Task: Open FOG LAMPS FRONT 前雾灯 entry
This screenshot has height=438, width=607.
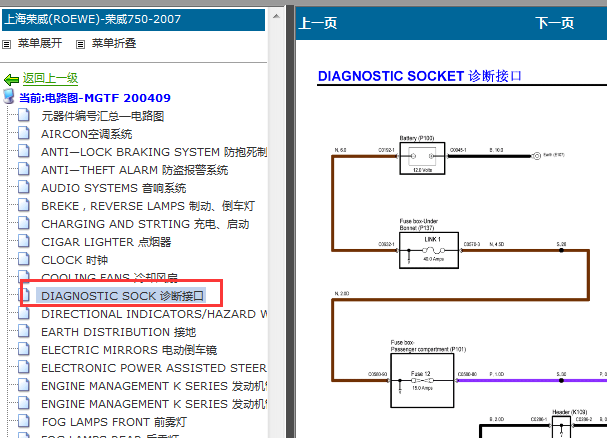Action: 114,422
